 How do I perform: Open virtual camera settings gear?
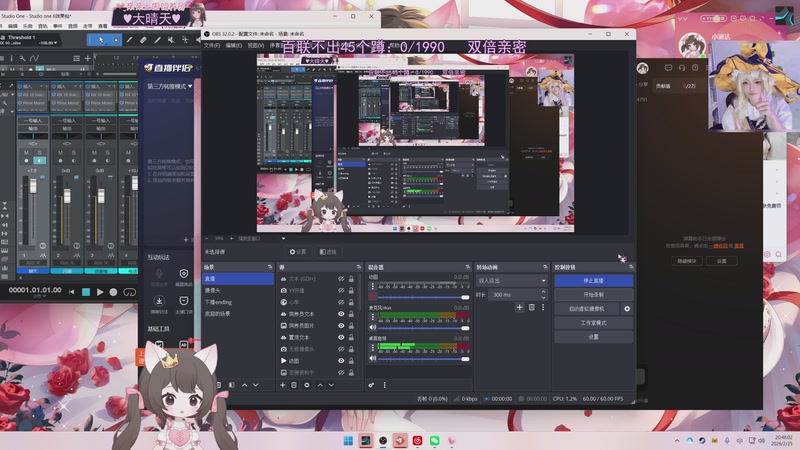pyautogui.click(x=627, y=309)
